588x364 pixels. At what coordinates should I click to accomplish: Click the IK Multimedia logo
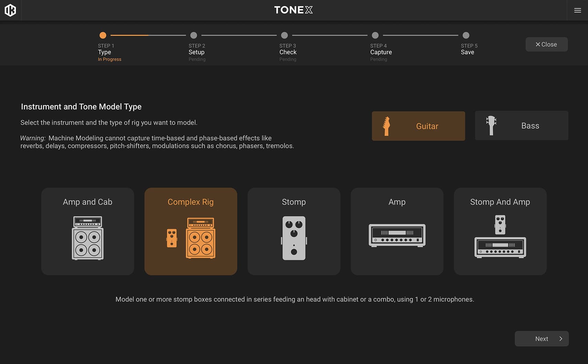coord(10,10)
